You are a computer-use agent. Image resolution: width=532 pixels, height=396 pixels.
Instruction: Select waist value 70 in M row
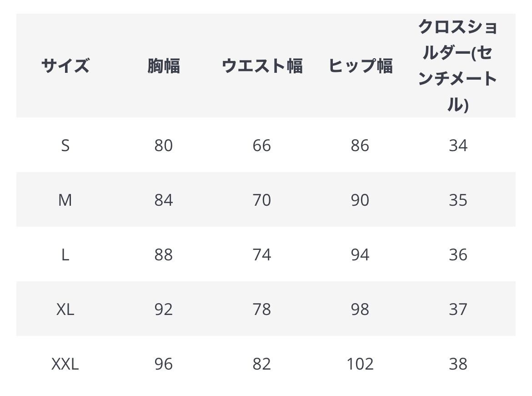pos(262,200)
